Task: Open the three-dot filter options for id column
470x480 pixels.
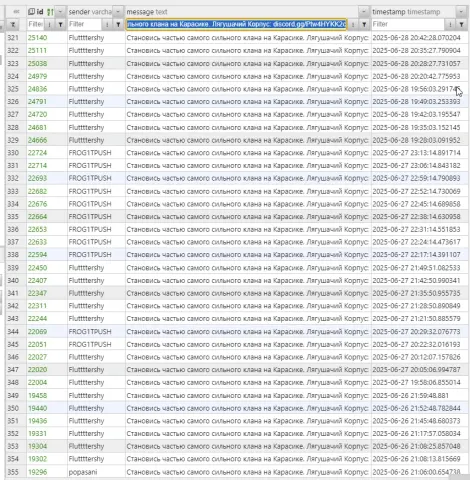Action: [x=49, y=24]
